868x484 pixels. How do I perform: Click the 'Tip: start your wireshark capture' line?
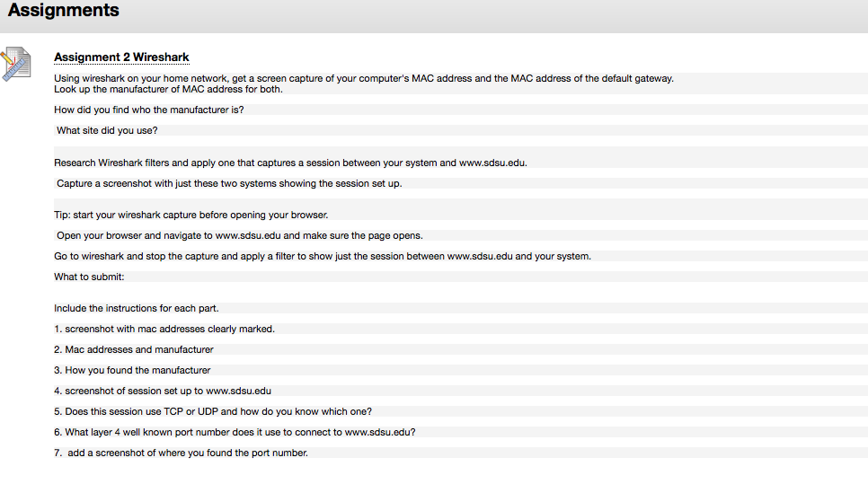[191, 215]
